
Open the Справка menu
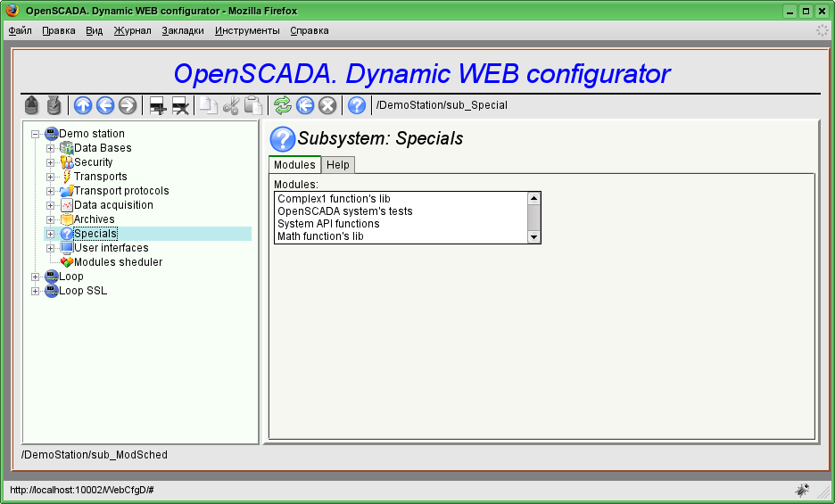310,31
